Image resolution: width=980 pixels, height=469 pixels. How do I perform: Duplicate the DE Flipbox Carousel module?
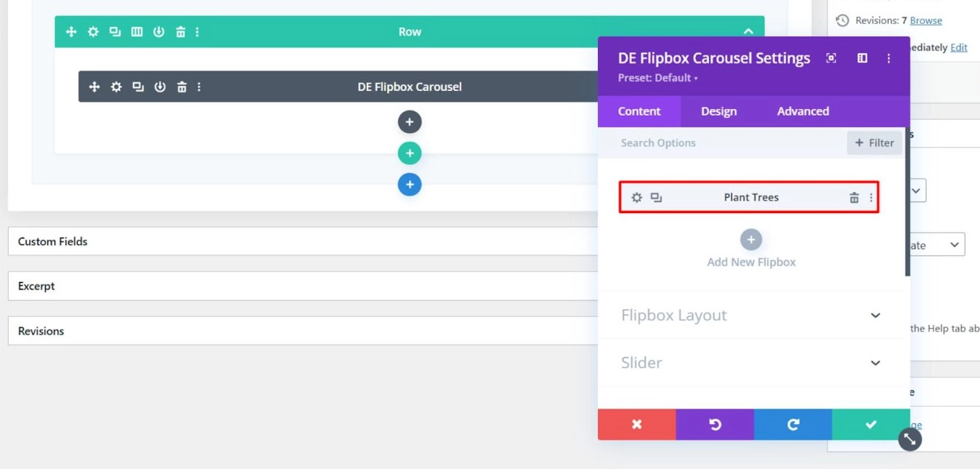click(x=138, y=87)
